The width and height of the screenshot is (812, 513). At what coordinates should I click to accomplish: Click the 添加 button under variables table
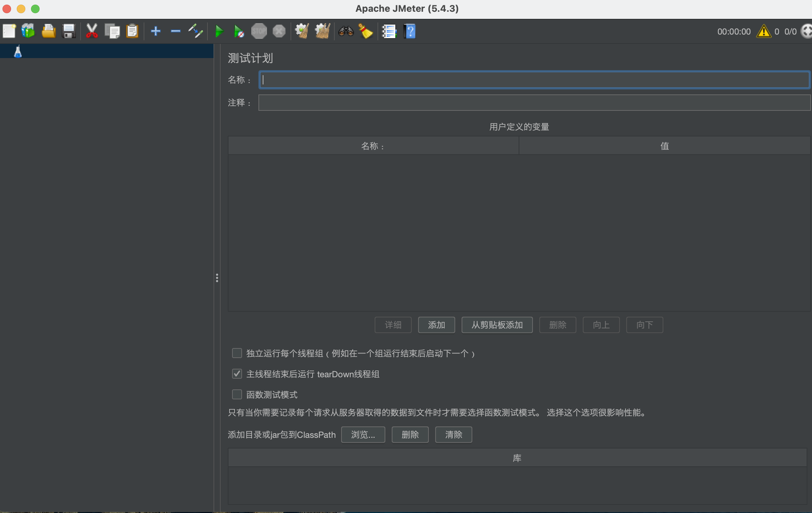tap(436, 325)
